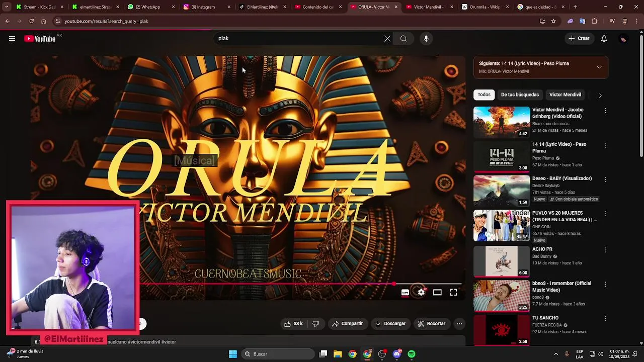Image resolution: width=644 pixels, height=362 pixels.
Task: Open Spotify from the taskbar
Action: [x=412, y=354]
